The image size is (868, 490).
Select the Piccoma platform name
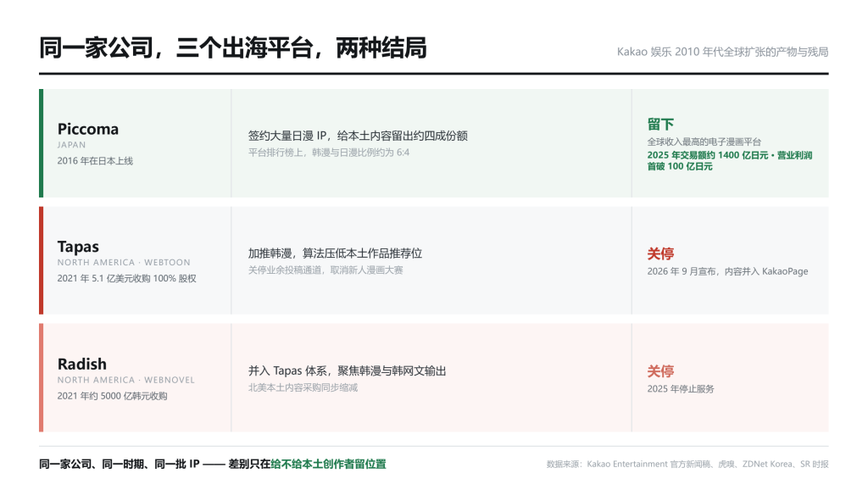(88, 129)
